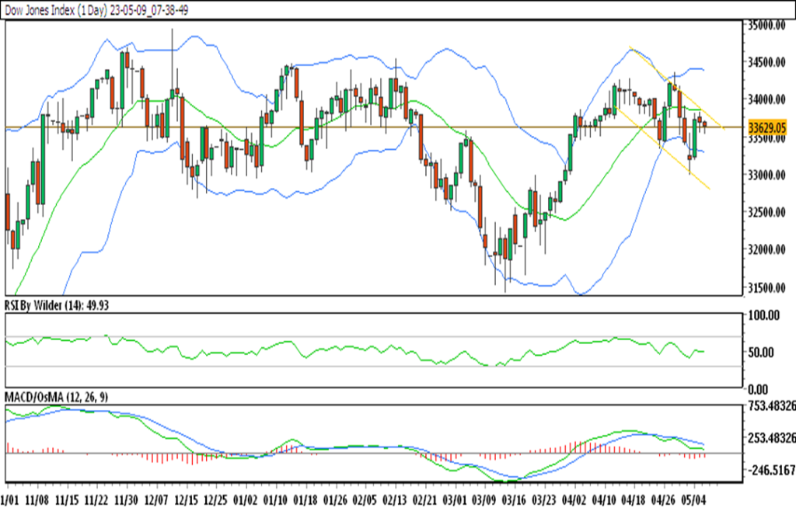Click the 04/26 date label
Image resolution: width=796 pixels, height=532 pixels.
pyautogui.click(x=663, y=501)
